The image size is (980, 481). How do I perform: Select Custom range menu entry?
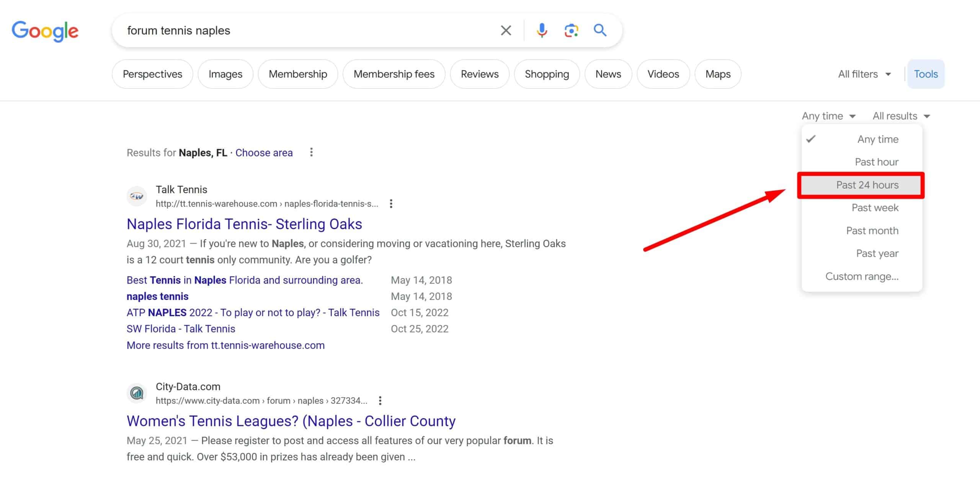pyautogui.click(x=861, y=276)
